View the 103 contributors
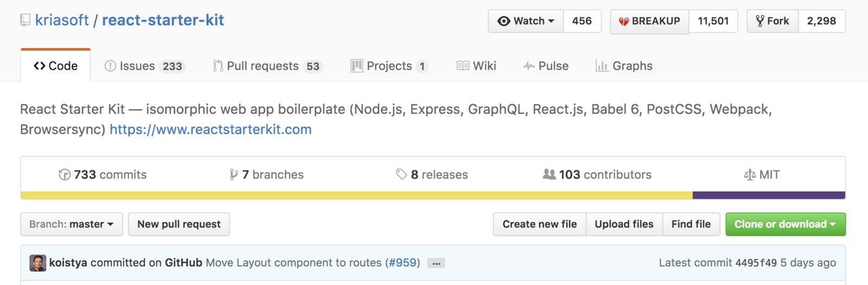 coord(597,175)
